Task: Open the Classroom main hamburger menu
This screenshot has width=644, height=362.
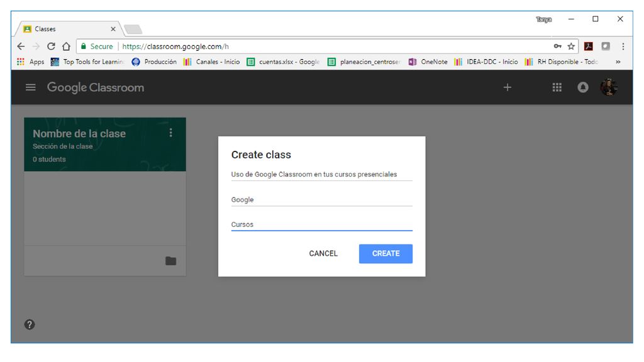Action: pos(30,87)
